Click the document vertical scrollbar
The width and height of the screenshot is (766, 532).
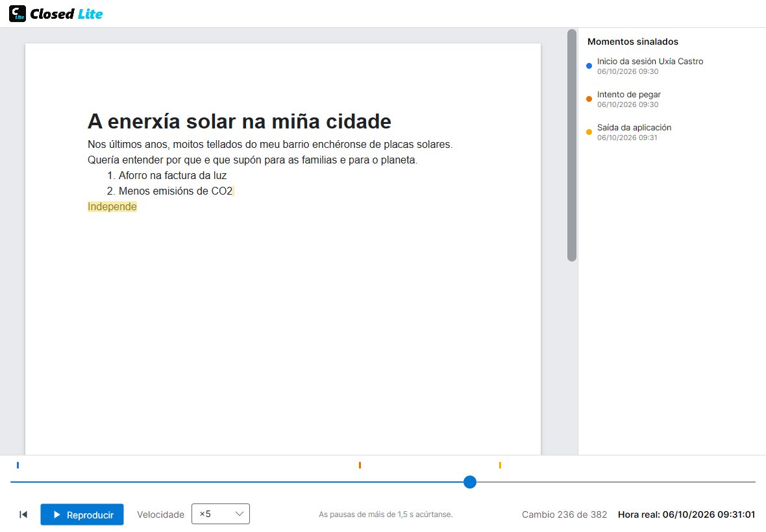(571, 145)
